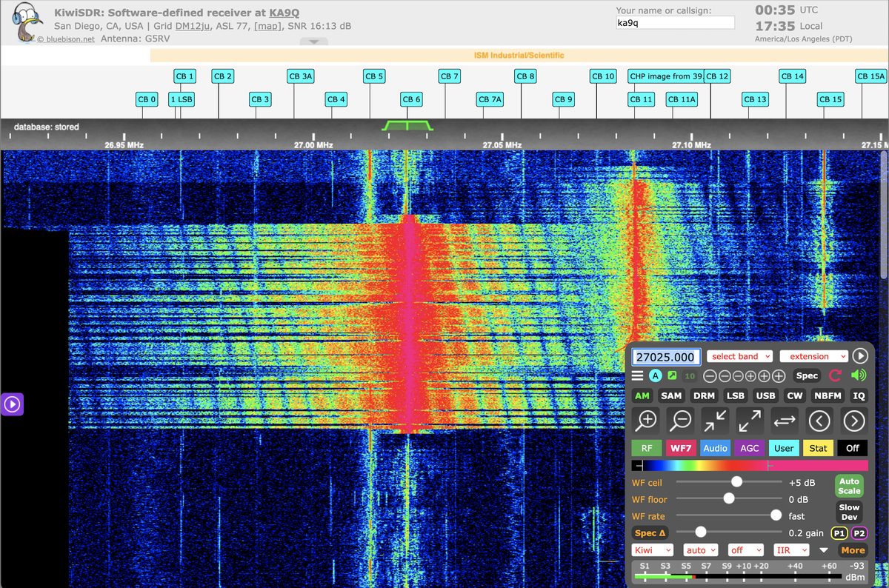The image size is (889, 588).
Task: Click the inward arrows zoom-to-band icon
Action: [715, 421]
